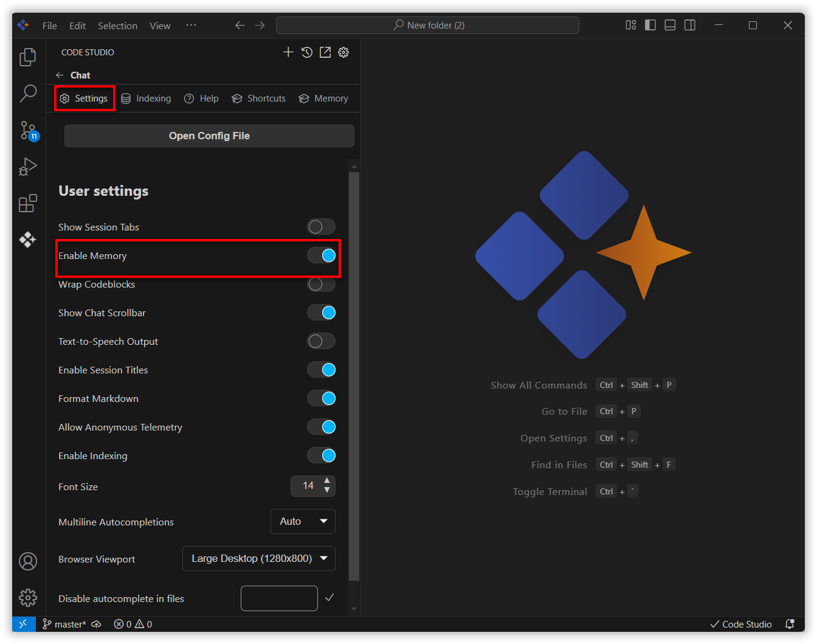Image resolution: width=817 pixels, height=644 pixels.
Task: Open Code Studio panel settings gear
Action: click(x=343, y=52)
